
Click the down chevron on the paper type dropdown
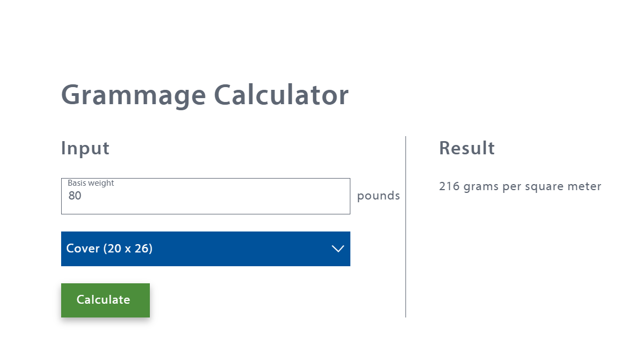[338, 249]
